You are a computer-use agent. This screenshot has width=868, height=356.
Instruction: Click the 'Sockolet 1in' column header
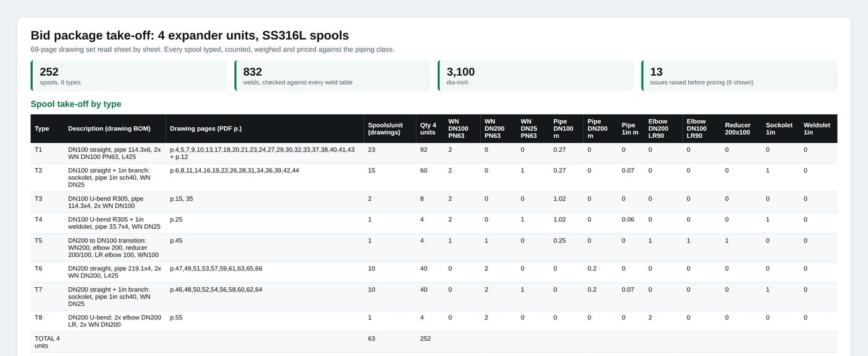point(779,128)
